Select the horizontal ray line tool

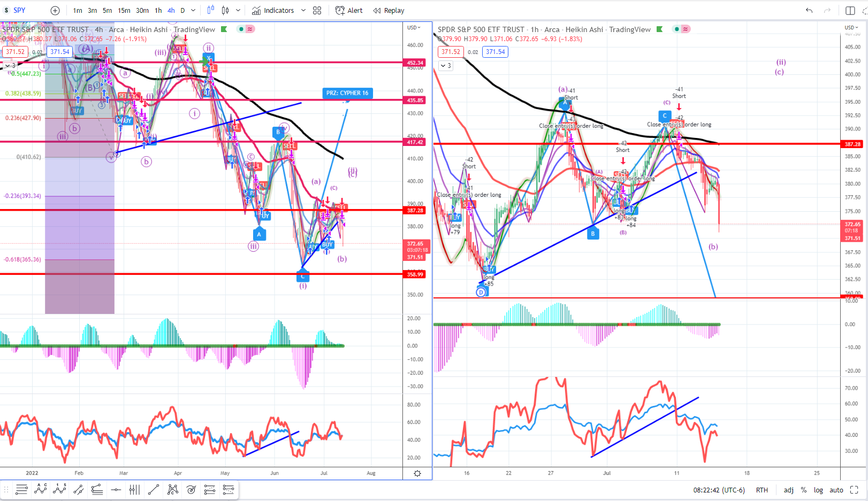(x=116, y=490)
